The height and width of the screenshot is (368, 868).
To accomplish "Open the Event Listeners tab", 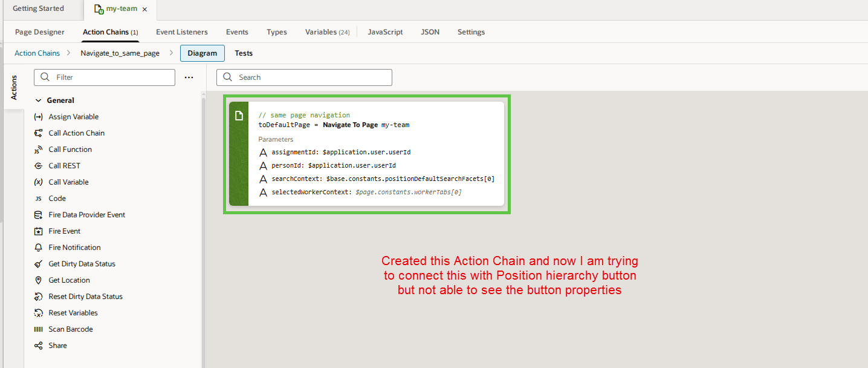I will tap(182, 32).
